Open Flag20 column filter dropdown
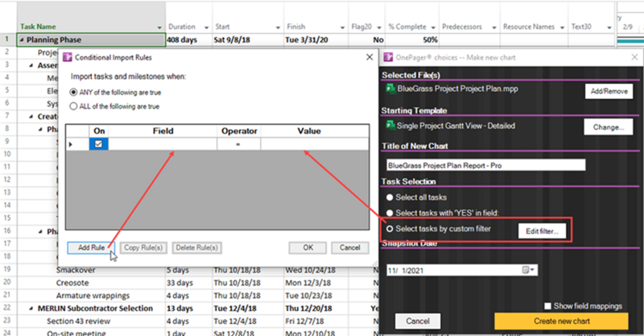This screenshot has width=644, height=336. [x=379, y=27]
